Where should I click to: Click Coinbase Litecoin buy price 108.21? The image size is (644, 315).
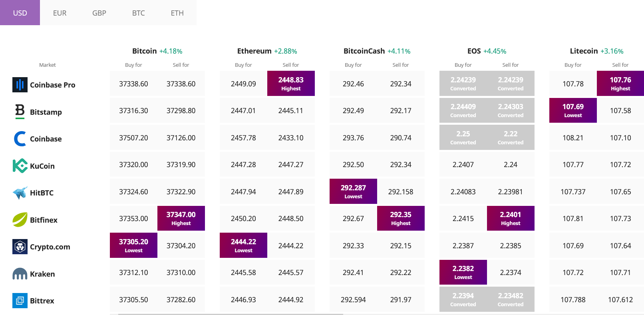click(573, 138)
